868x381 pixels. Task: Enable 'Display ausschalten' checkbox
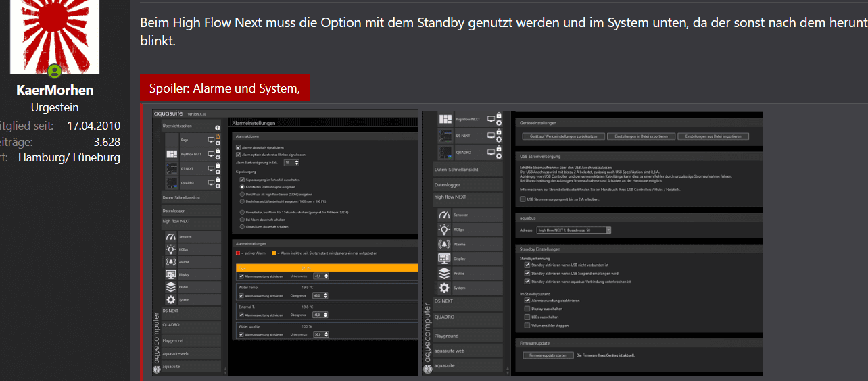(527, 309)
